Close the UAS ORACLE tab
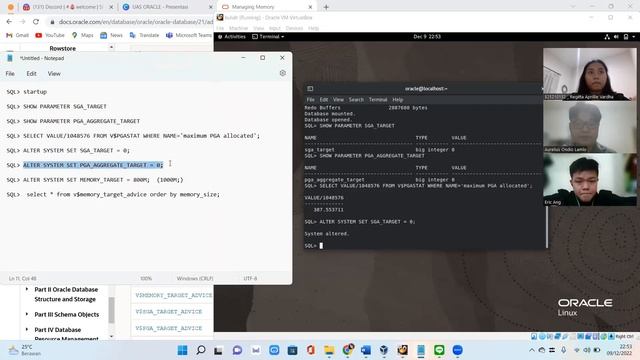This screenshot has height=360, width=640. point(211,7)
